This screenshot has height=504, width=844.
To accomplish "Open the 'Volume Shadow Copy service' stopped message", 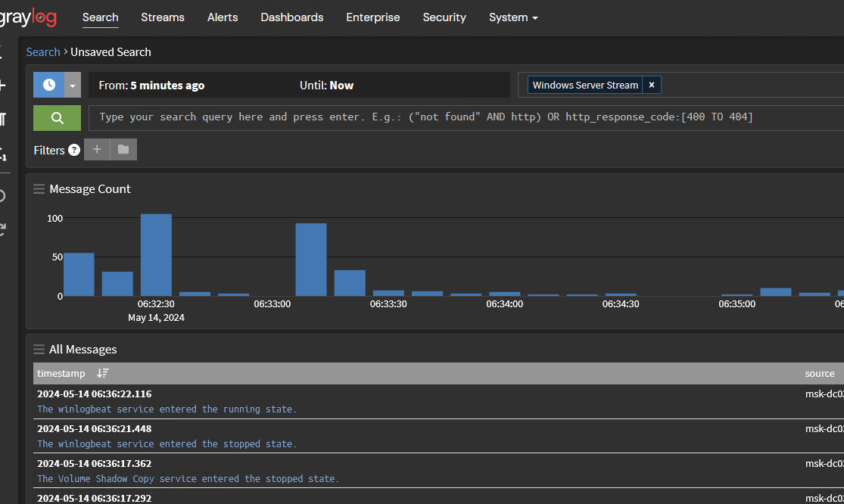I will (188, 479).
